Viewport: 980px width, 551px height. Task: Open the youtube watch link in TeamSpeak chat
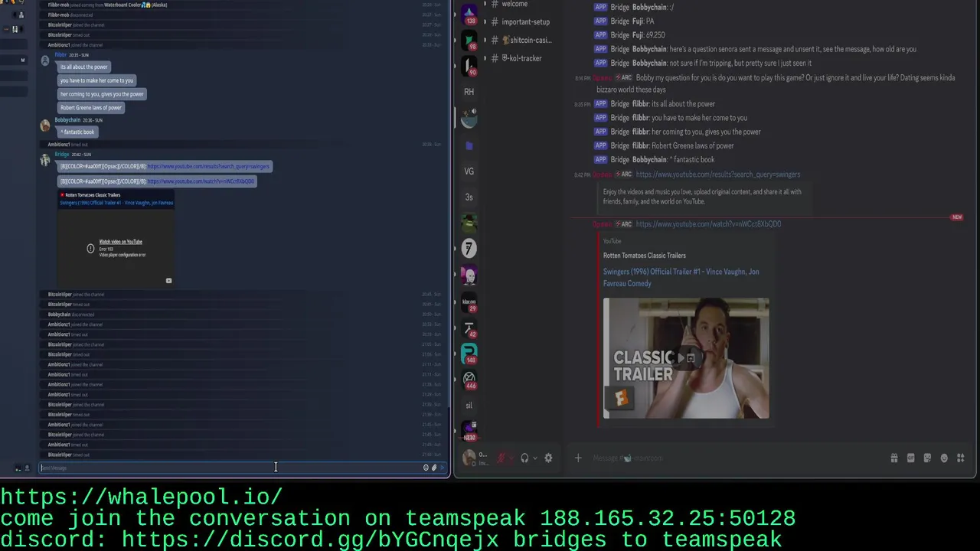pos(201,181)
